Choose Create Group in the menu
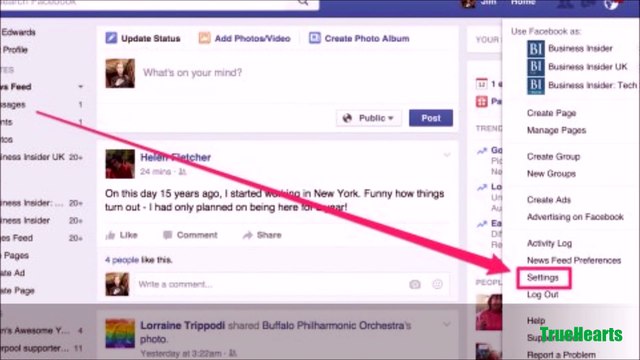 click(x=553, y=156)
